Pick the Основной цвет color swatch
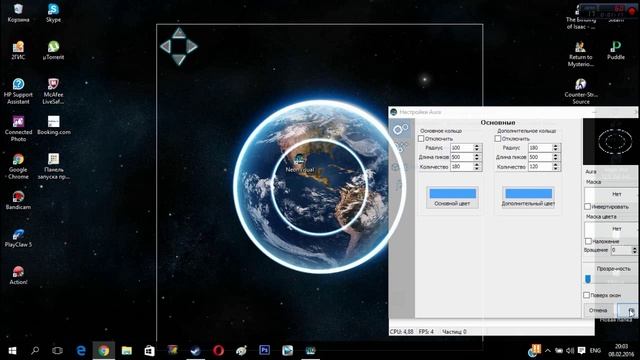The width and height of the screenshot is (640, 360). [x=452, y=193]
